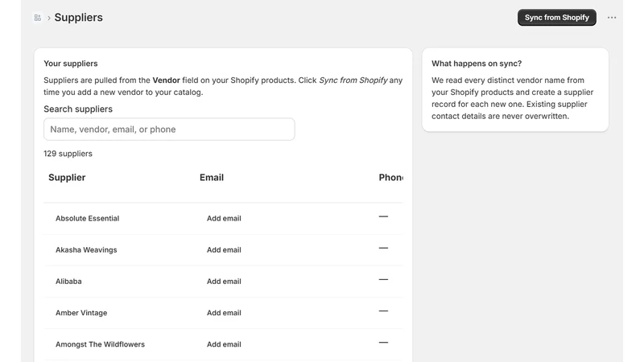Focus the Search suppliers input field

(169, 130)
